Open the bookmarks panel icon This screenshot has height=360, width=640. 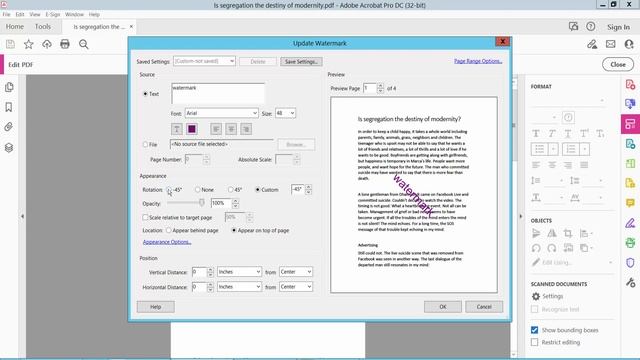click(9, 107)
